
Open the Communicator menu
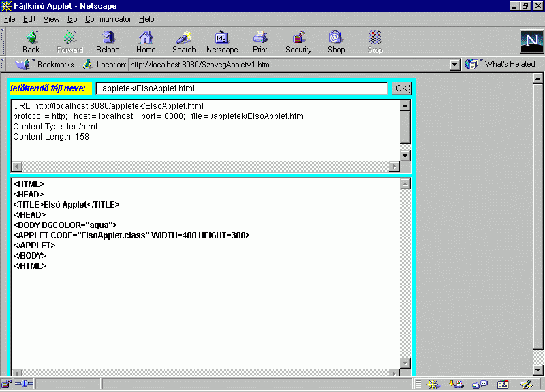[x=108, y=19]
